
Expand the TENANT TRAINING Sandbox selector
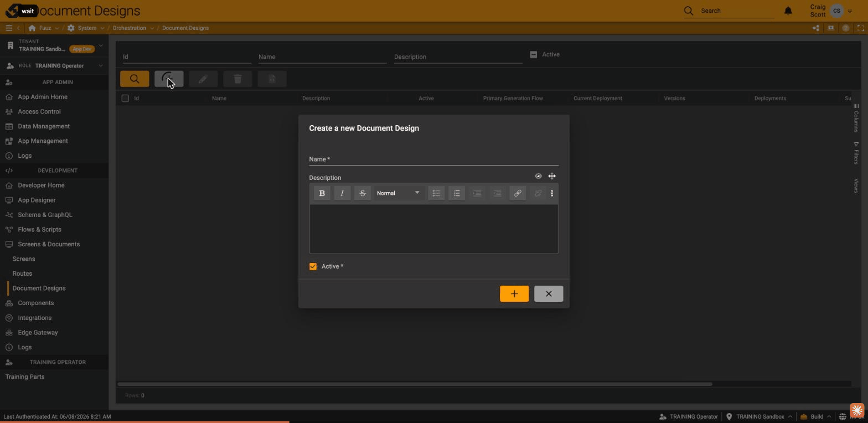coord(54,45)
